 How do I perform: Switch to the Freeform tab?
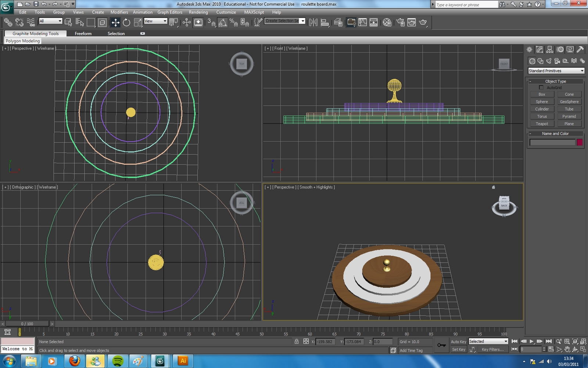point(83,33)
